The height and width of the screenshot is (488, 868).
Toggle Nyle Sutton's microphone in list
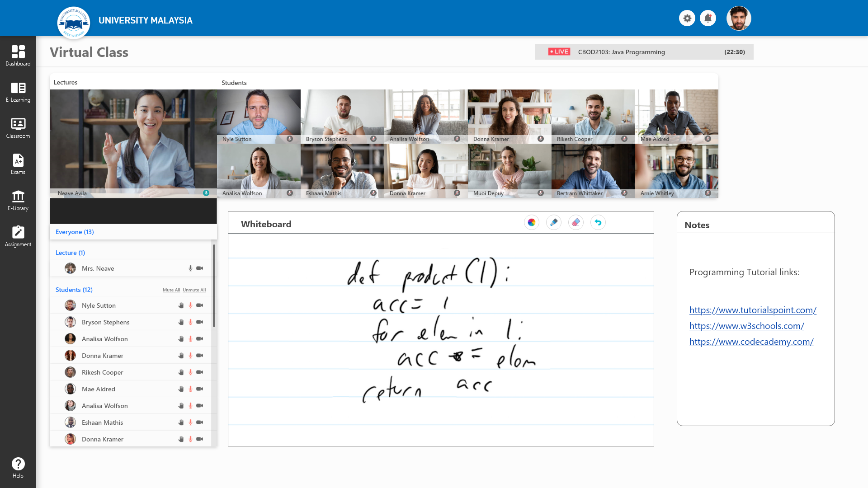pyautogui.click(x=190, y=305)
